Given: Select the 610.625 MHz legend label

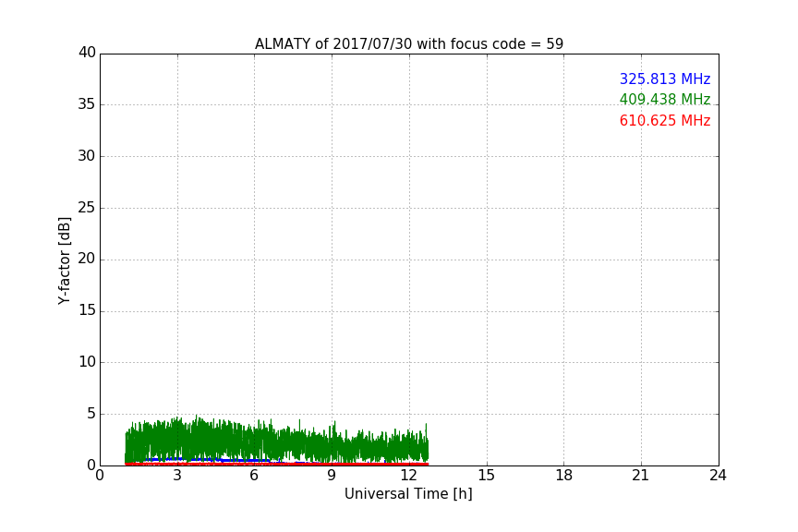Looking at the screenshot, I should (x=665, y=121).
